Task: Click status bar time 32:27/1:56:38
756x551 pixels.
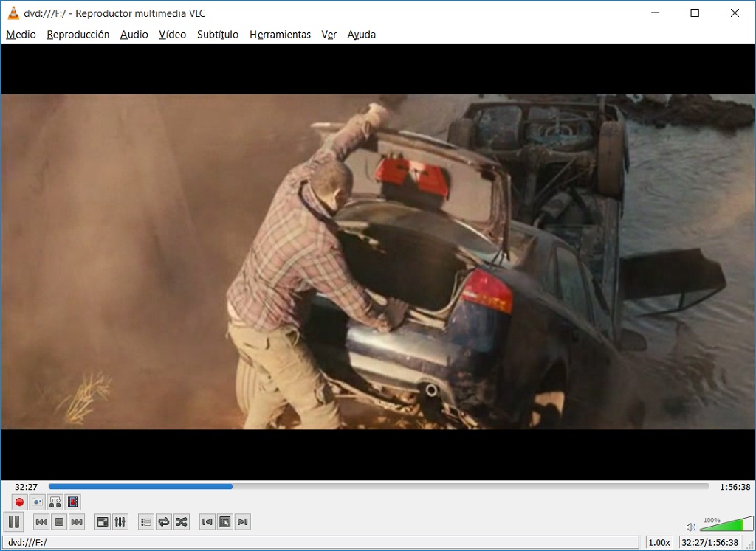Action: 709,543
